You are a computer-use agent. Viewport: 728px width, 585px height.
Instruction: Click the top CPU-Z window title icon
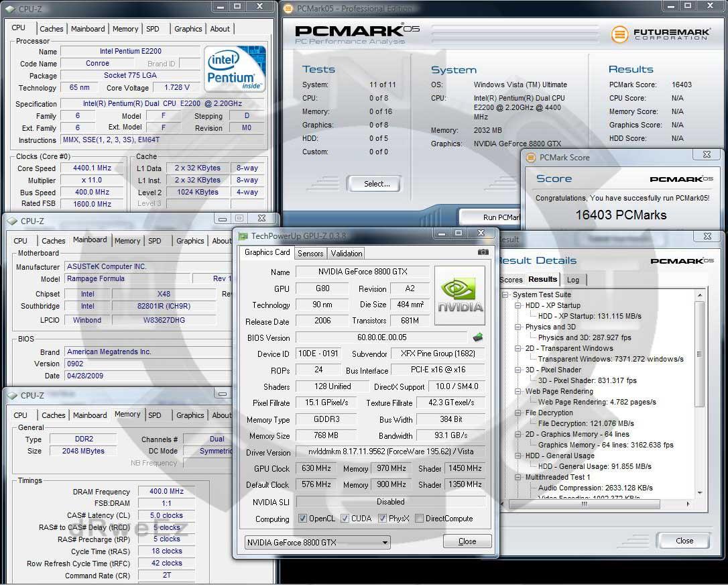(11, 8)
